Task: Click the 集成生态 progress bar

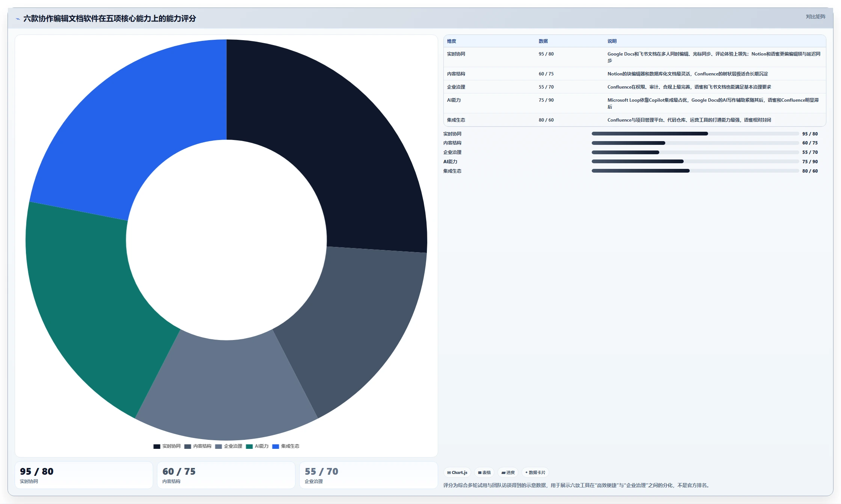Action: [x=695, y=171]
